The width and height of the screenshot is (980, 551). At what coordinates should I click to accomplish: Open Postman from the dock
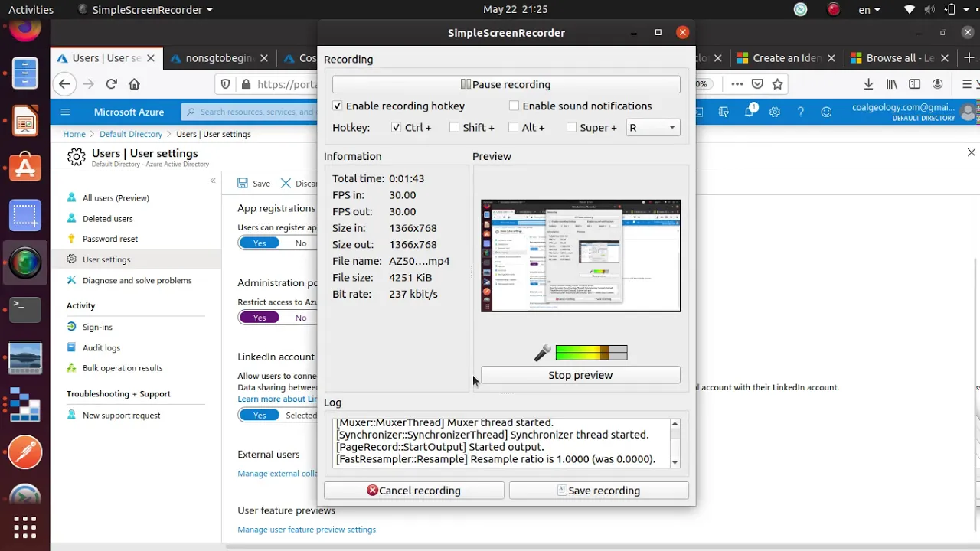(x=24, y=452)
